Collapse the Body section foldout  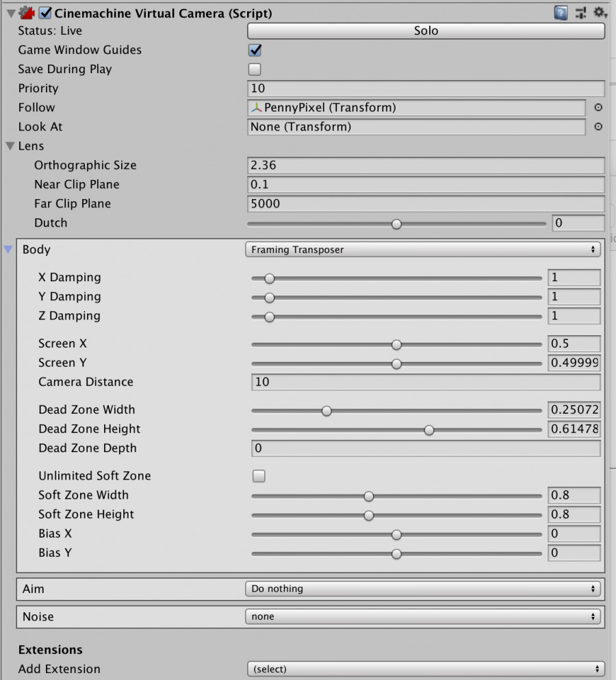pyautogui.click(x=8, y=250)
